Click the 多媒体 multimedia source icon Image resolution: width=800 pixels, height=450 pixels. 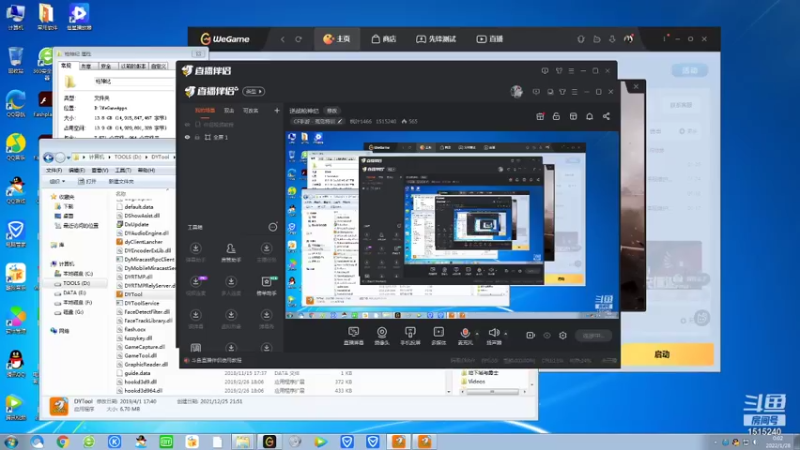[438, 332]
